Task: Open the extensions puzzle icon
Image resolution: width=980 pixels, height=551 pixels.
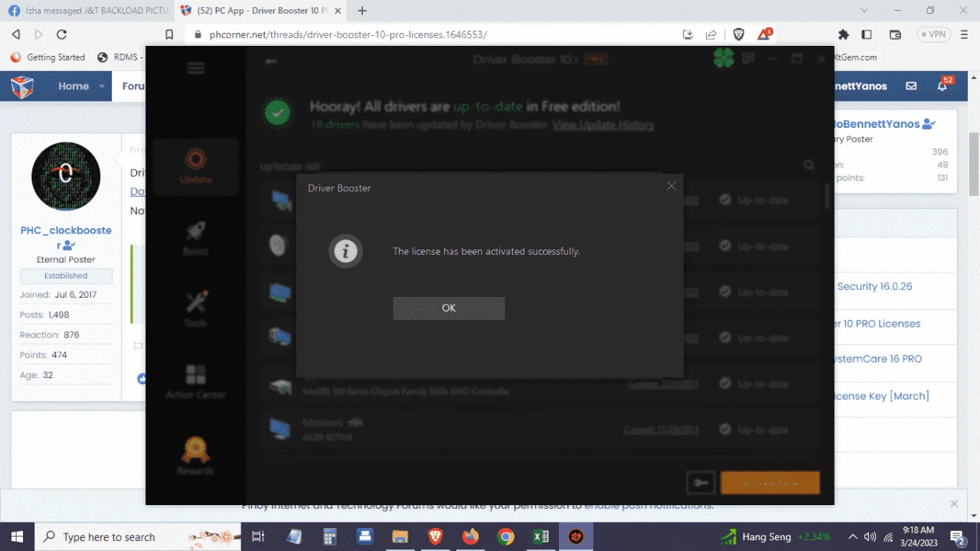Action: click(x=844, y=34)
